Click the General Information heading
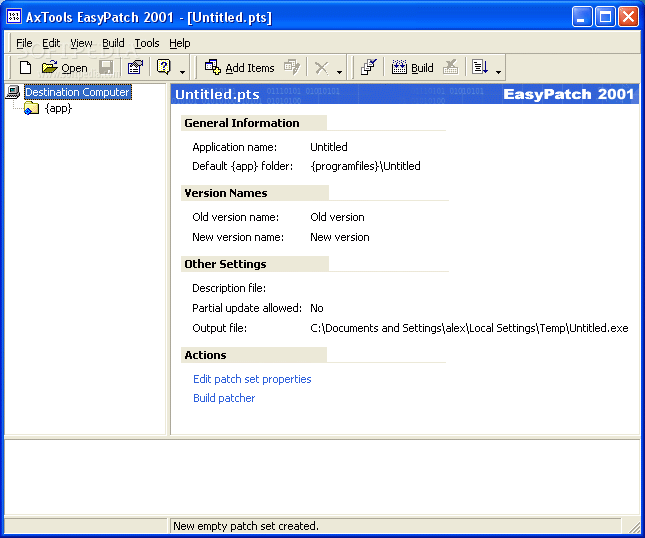645x538 pixels. (x=242, y=123)
